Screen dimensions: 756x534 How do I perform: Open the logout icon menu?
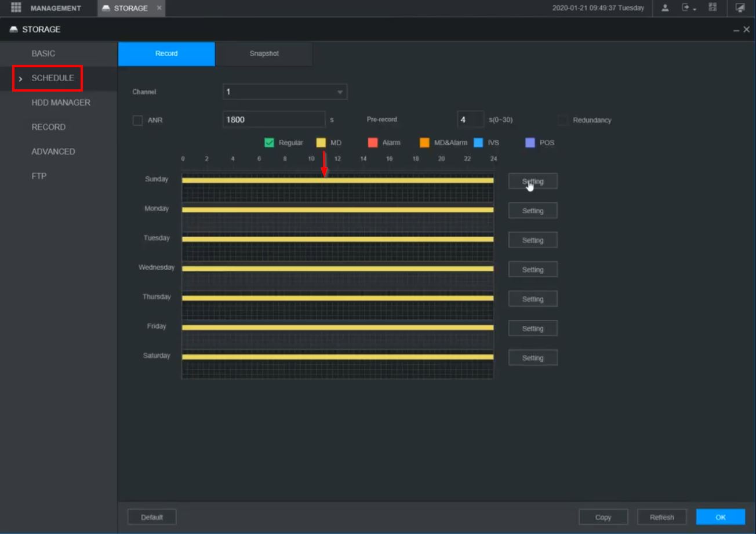click(688, 8)
